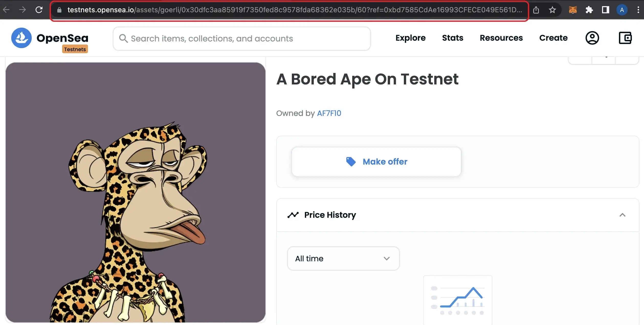Toggle the browser side panel

[606, 10]
